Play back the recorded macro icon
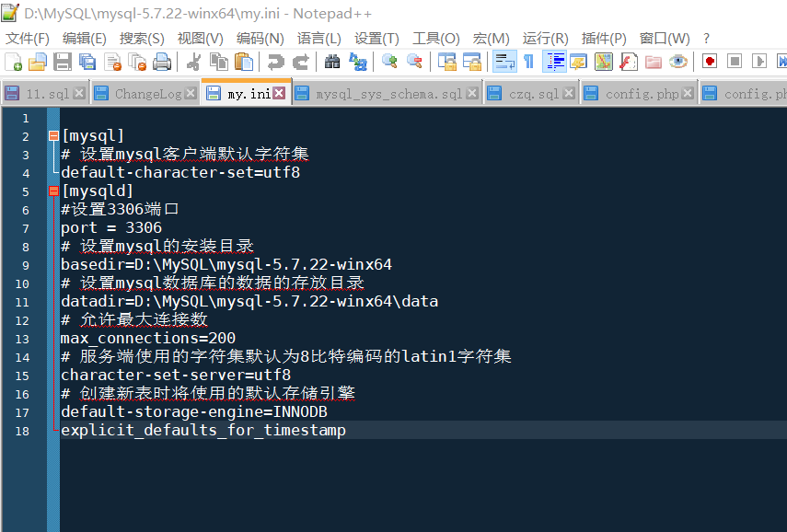The image size is (787, 532). point(758,62)
